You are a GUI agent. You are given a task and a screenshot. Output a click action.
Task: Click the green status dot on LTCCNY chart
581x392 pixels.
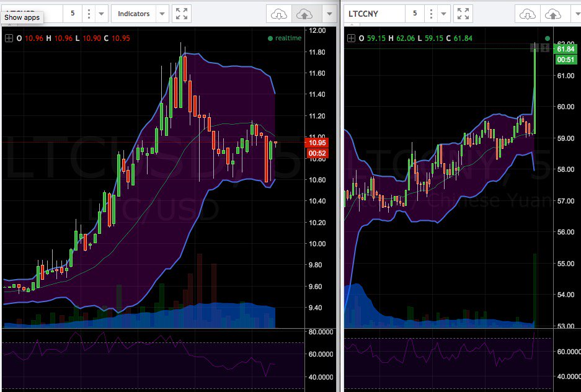pyautogui.click(x=548, y=38)
